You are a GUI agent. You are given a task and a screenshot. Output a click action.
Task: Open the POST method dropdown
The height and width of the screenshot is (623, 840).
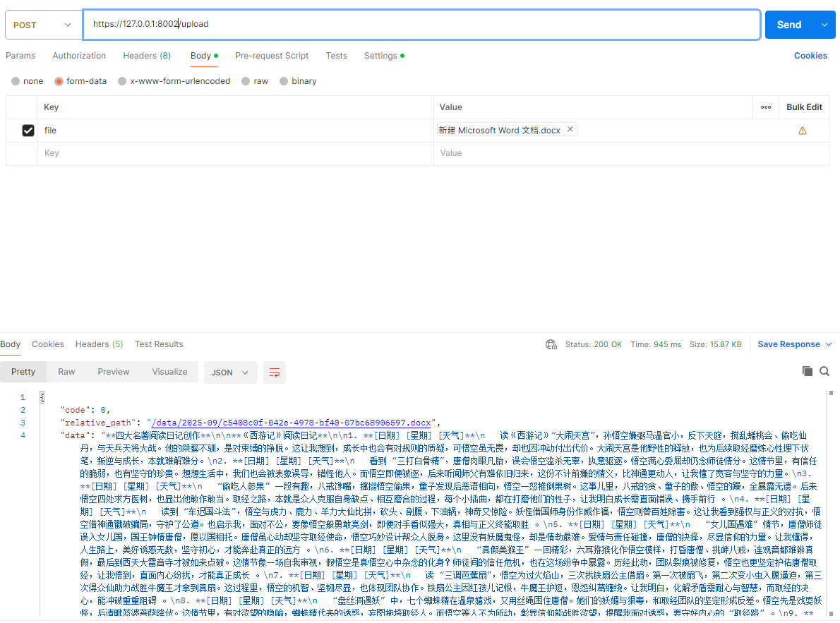point(42,23)
